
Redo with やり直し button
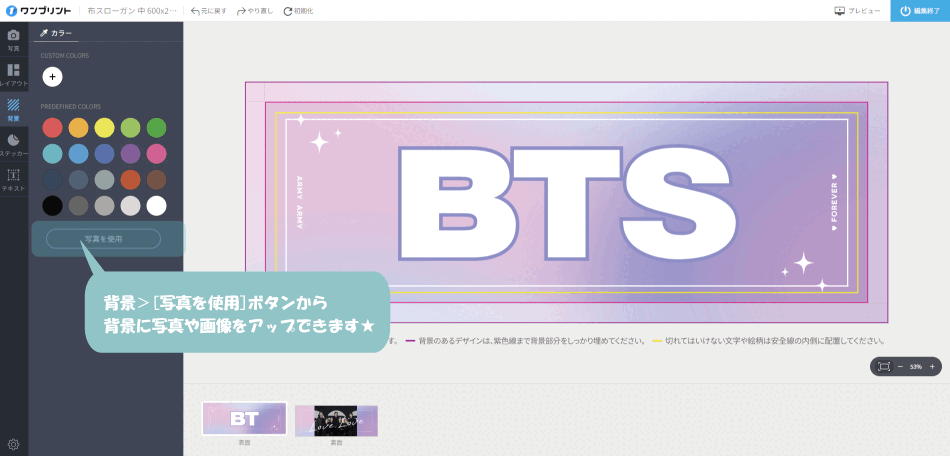pos(255,10)
